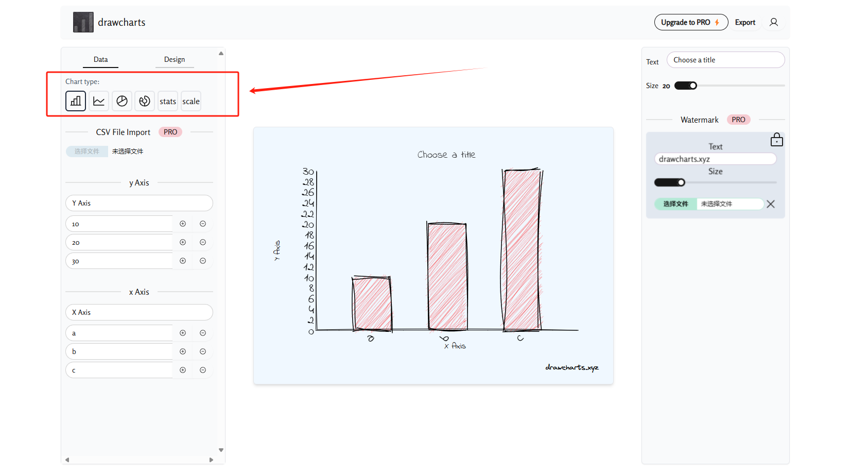
Task: Click the watermark choose-file button
Action: pos(675,204)
